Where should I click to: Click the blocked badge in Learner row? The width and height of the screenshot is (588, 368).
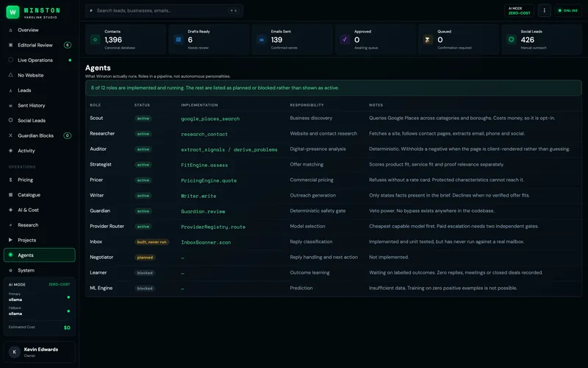(145, 273)
